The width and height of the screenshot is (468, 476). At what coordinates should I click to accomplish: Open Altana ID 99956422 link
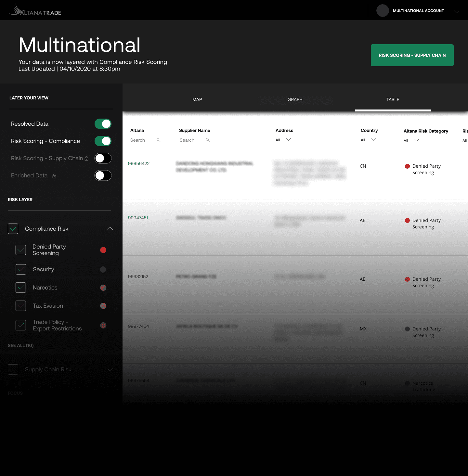139,163
